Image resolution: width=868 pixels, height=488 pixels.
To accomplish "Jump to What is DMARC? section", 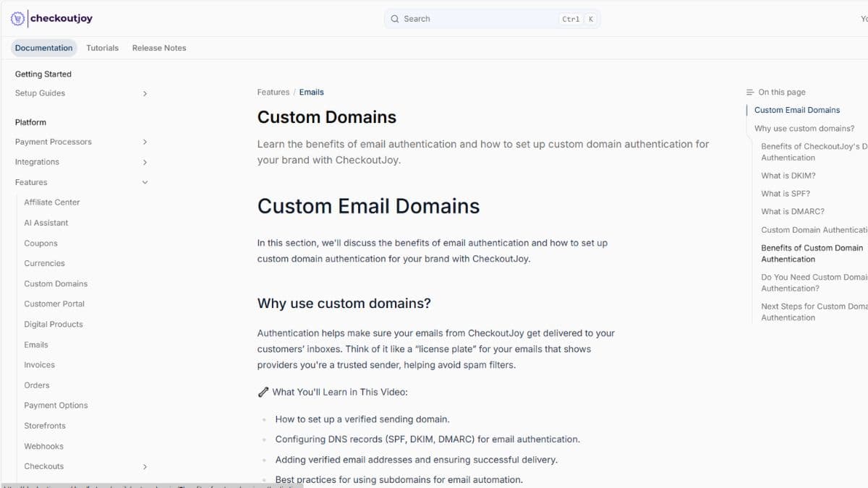I will click(793, 212).
